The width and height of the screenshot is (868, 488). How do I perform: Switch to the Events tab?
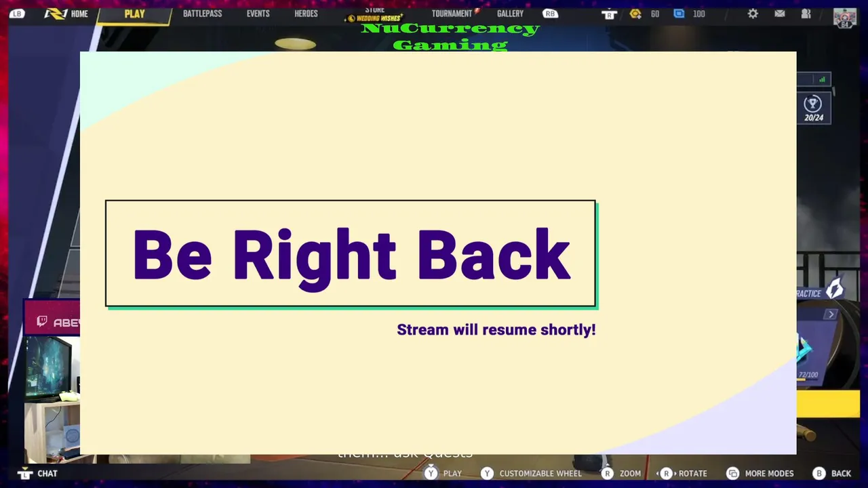(258, 14)
